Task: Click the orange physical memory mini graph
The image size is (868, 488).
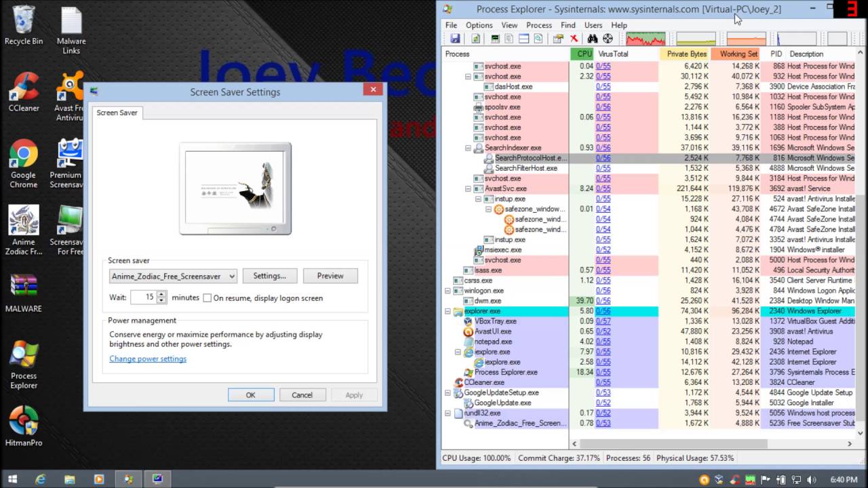Action: [x=746, y=39]
